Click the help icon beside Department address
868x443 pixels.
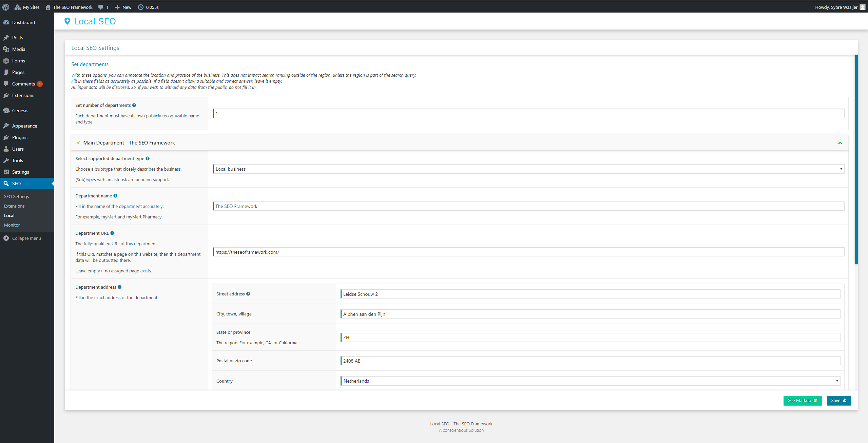[x=119, y=287]
